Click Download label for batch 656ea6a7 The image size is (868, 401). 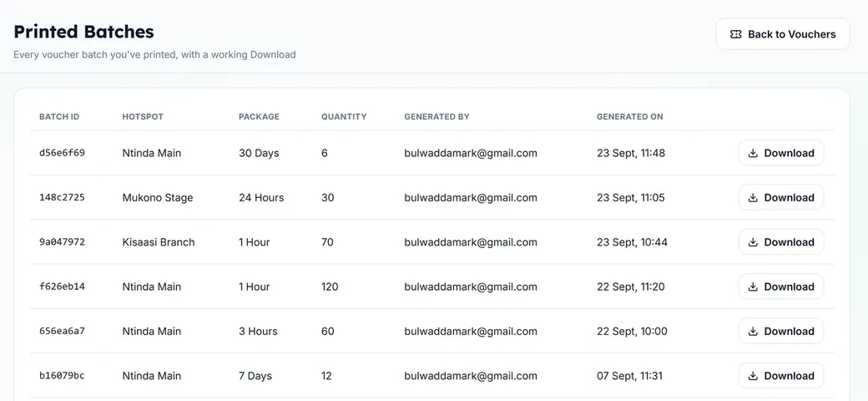coord(789,331)
